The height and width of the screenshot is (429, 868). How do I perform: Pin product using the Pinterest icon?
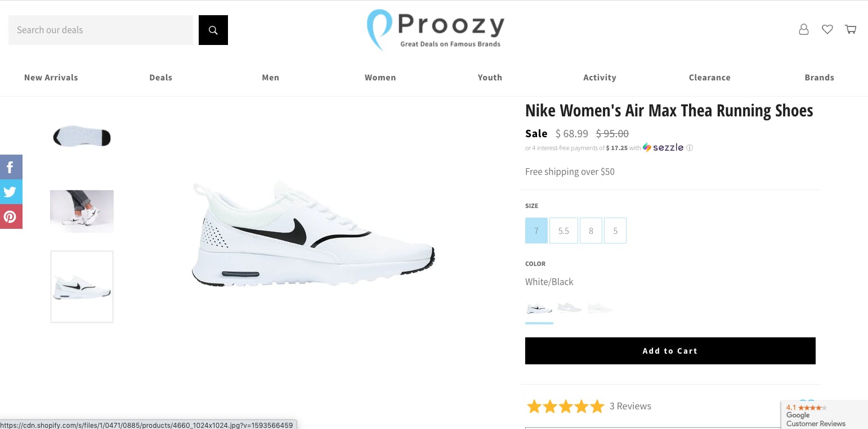coord(11,216)
